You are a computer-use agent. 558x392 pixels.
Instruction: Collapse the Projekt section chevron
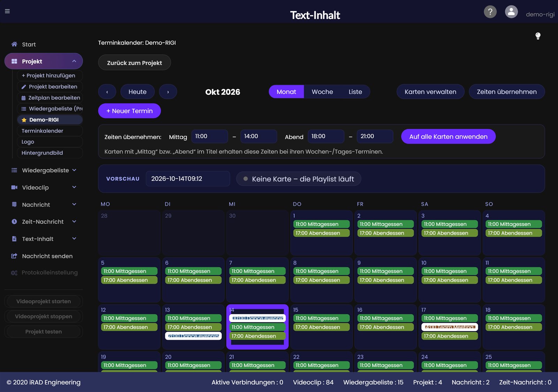tap(74, 61)
